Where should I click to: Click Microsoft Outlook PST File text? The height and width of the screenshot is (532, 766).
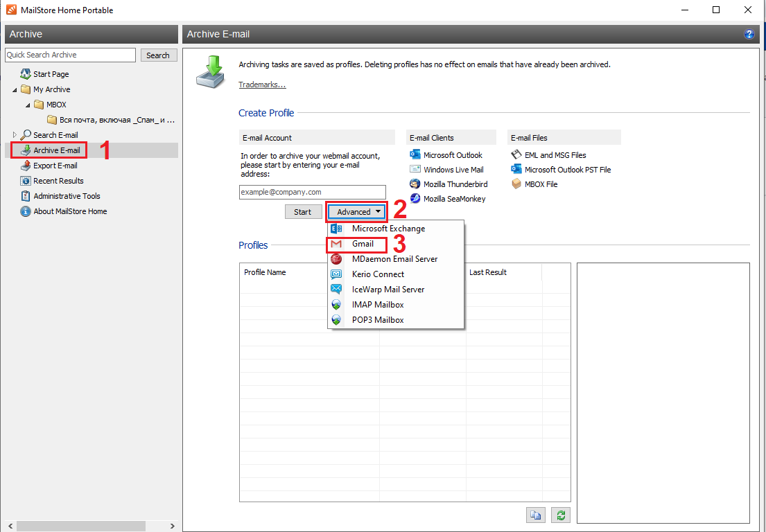568,170
